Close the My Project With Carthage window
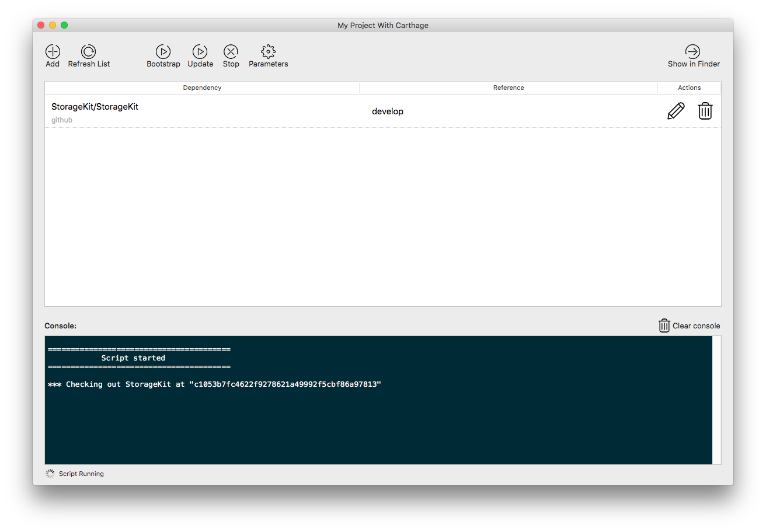 41,25
